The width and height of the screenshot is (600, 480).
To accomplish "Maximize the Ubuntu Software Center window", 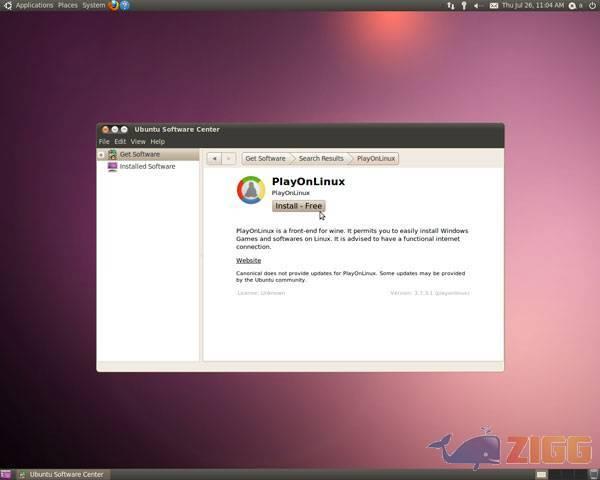I will tap(124, 129).
